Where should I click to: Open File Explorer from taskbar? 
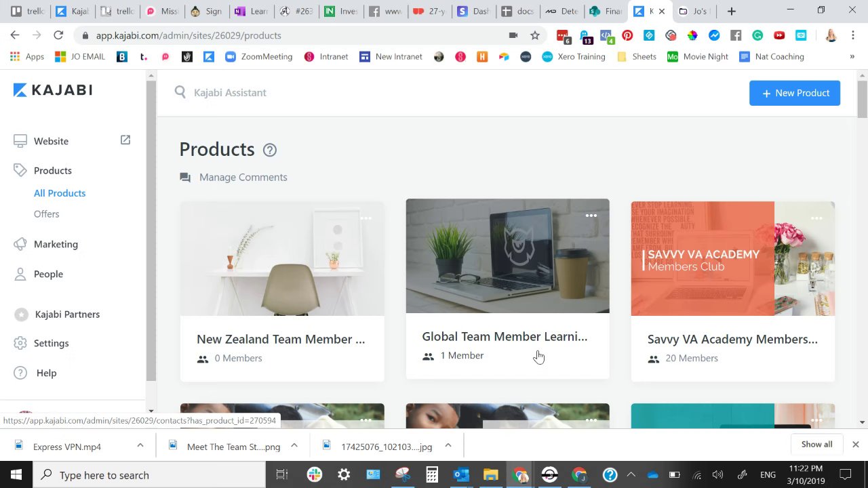point(490,475)
